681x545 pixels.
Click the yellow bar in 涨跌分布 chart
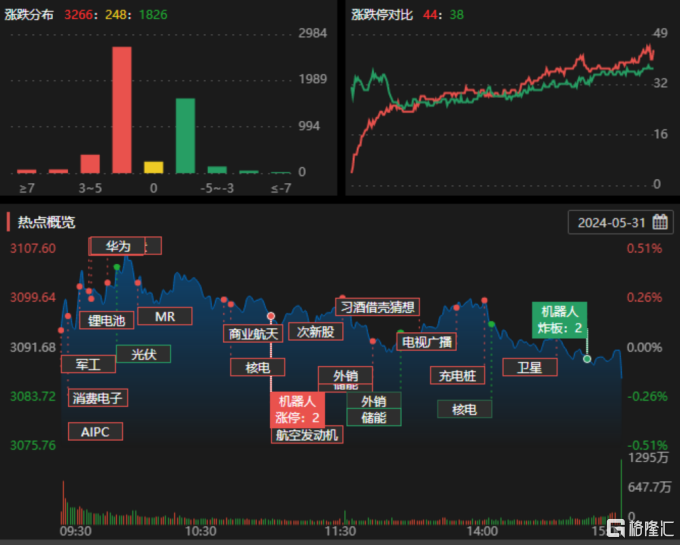[x=153, y=167]
